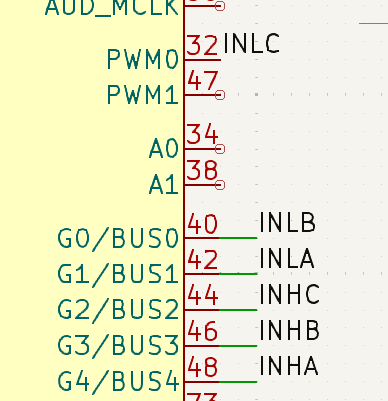Select the INLA net label
Screen dimensions: 388x401
[287, 258]
